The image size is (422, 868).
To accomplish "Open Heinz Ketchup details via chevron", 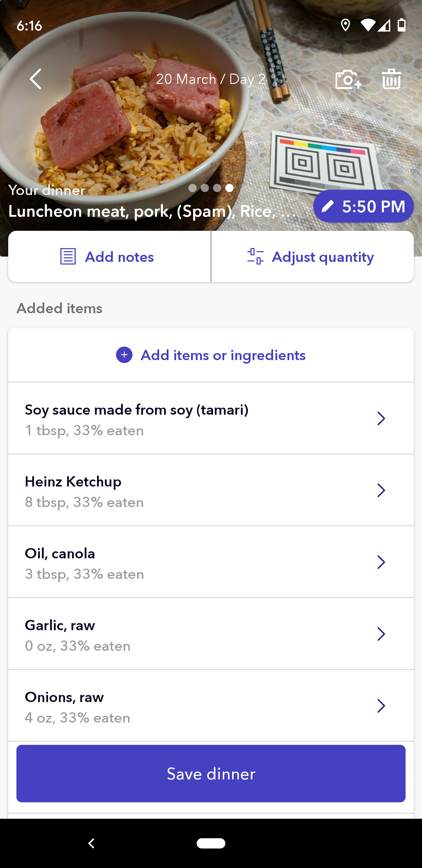I will 381,490.
